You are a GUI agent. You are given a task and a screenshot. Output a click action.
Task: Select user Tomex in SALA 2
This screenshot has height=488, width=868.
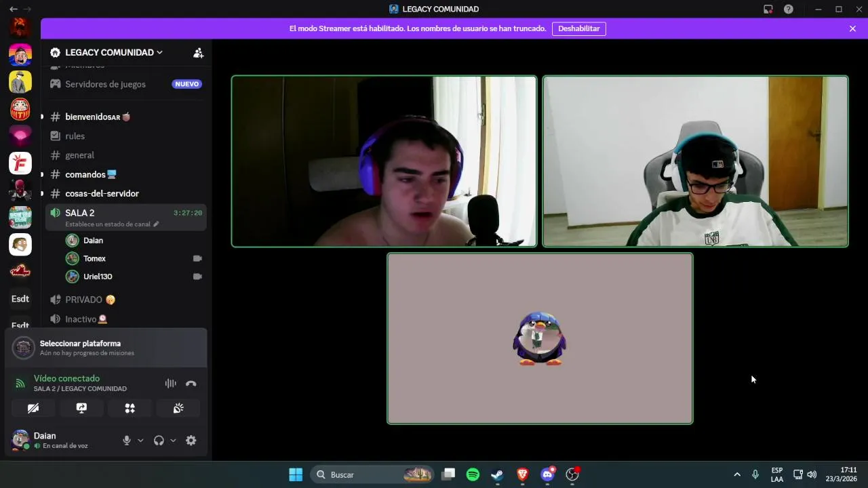coord(136,258)
